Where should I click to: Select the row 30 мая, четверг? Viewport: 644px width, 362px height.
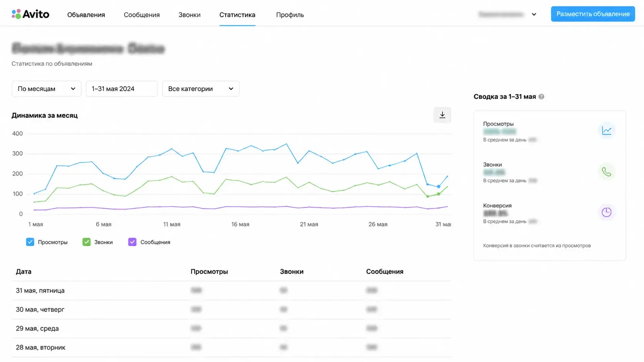[x=231, y=309]
